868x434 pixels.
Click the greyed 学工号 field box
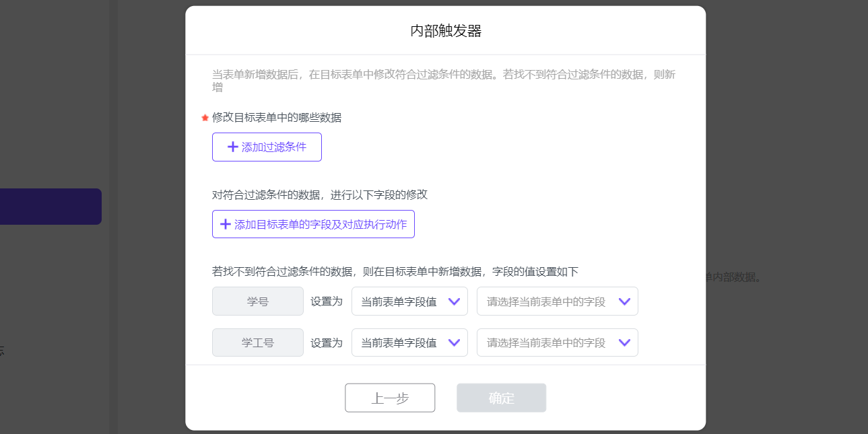tap(258, 342)
